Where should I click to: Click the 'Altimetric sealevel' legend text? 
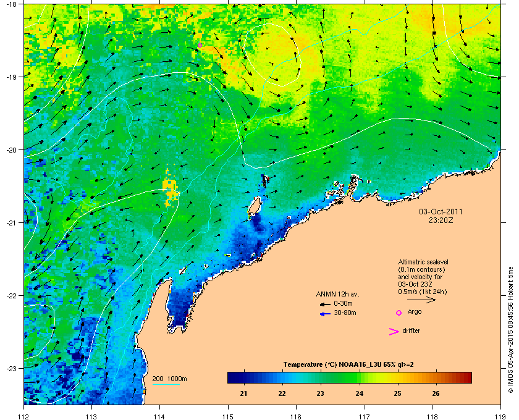pos(423,262)
